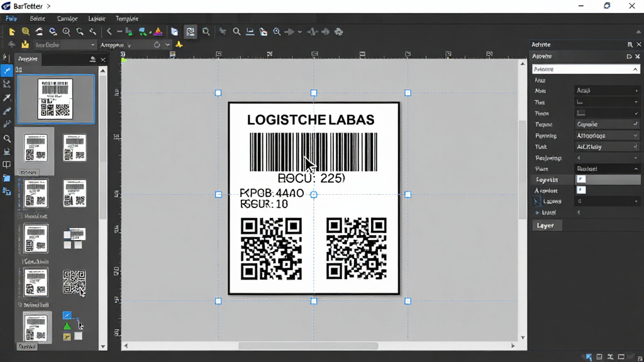This screenshot has height=362, width=644.
Task: Toggle the Lopeits checkbox in properties
Action: [581, 179]
